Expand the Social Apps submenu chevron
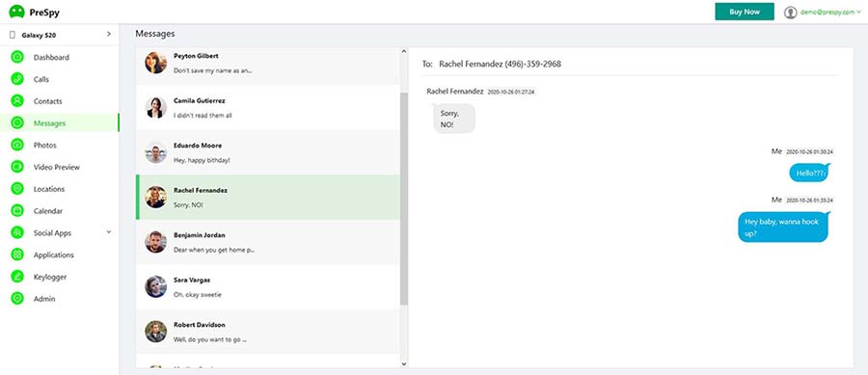The width and height of the screenshot is (868, 375). click(x=108, y=232)
